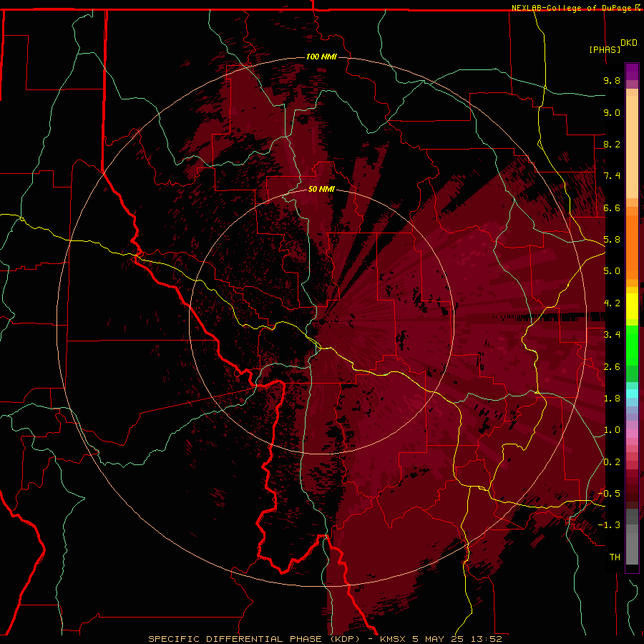This screenshot has height=644, width=644.
Task: Click the 8.2 scale value
Action: tap(612, 144)
